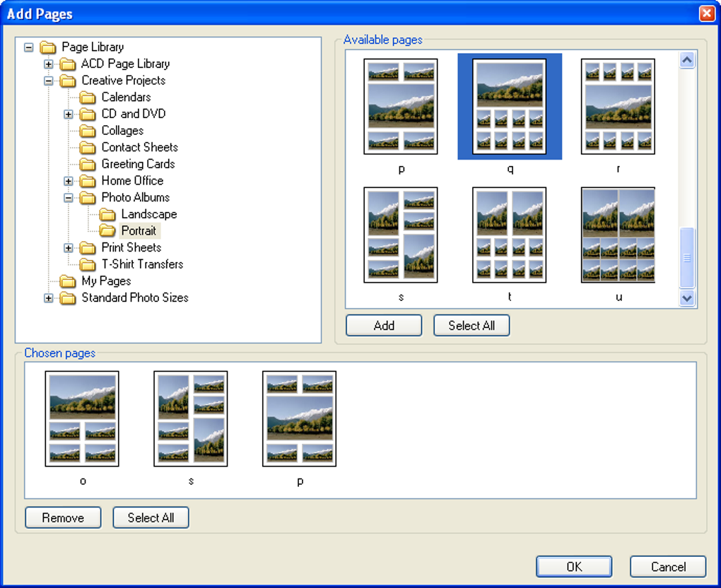Select available page layout p
The height and width of the screenshot is (588, 721).
(x=401, y=107)
